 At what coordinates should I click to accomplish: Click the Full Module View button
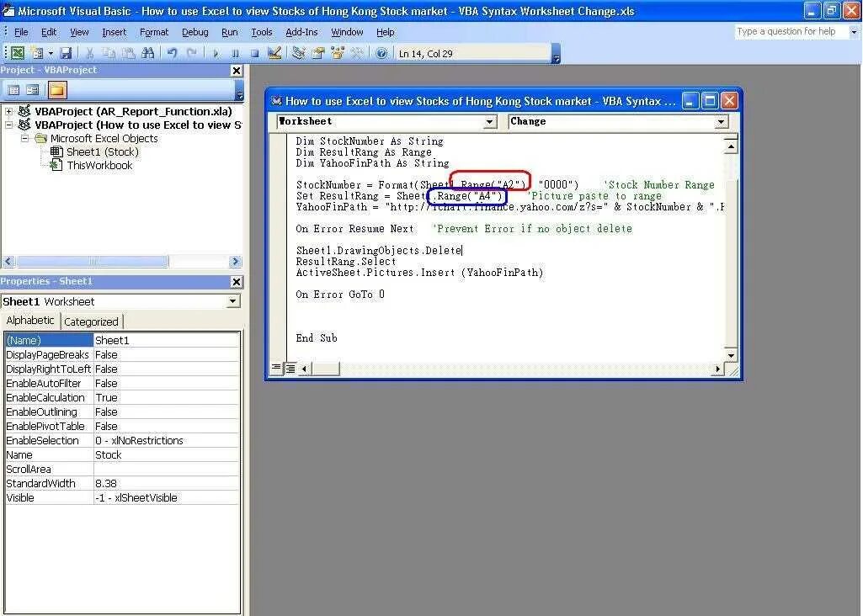point(290,368)
